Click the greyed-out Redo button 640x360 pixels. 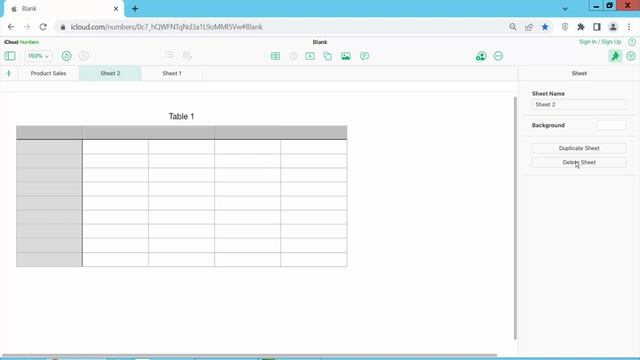[84, 56]
